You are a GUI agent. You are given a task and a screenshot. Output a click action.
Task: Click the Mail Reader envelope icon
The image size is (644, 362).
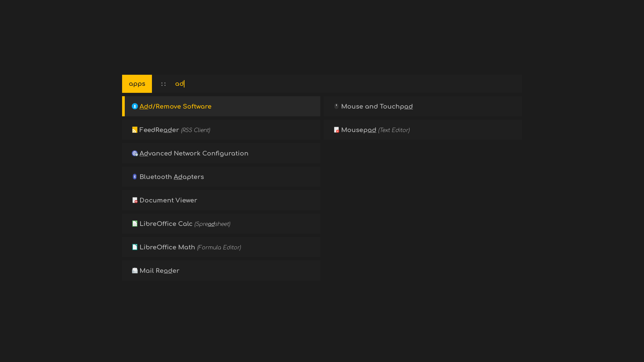(x=135, y=270)
